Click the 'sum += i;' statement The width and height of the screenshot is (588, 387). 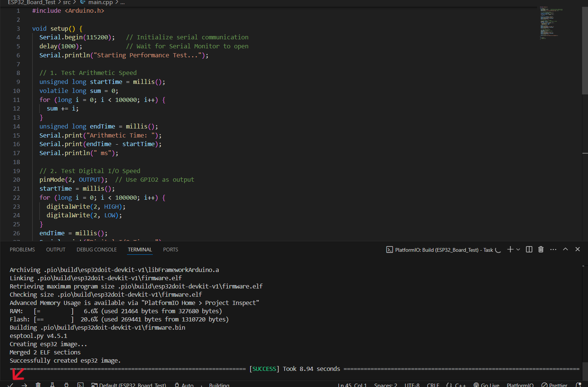(x=63, y=109)
